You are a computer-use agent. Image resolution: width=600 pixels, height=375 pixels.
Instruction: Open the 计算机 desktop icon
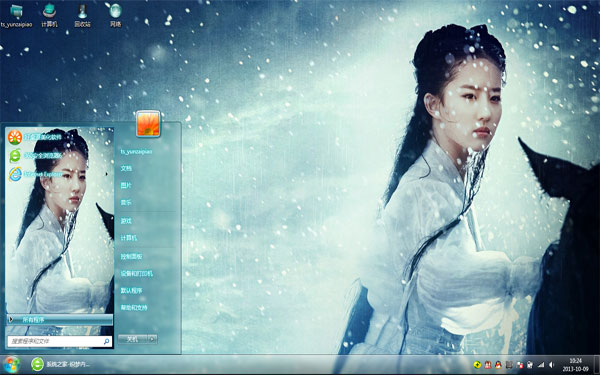pos(49,15)
